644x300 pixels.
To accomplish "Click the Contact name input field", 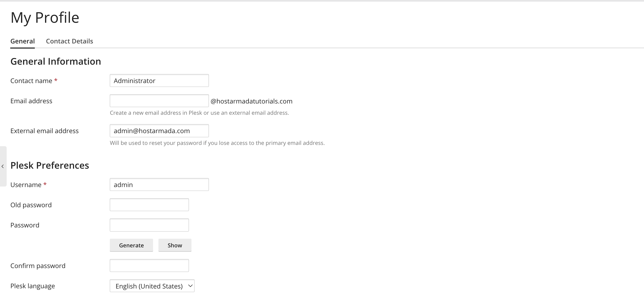I will click(159, 80).
